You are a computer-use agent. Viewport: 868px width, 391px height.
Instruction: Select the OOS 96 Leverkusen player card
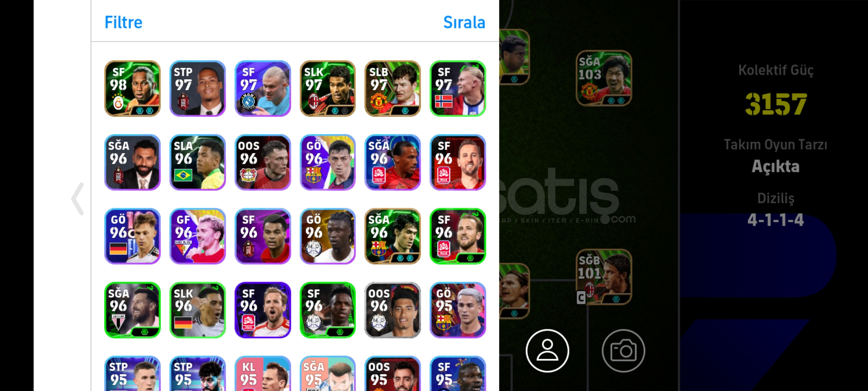coord(263,162)
